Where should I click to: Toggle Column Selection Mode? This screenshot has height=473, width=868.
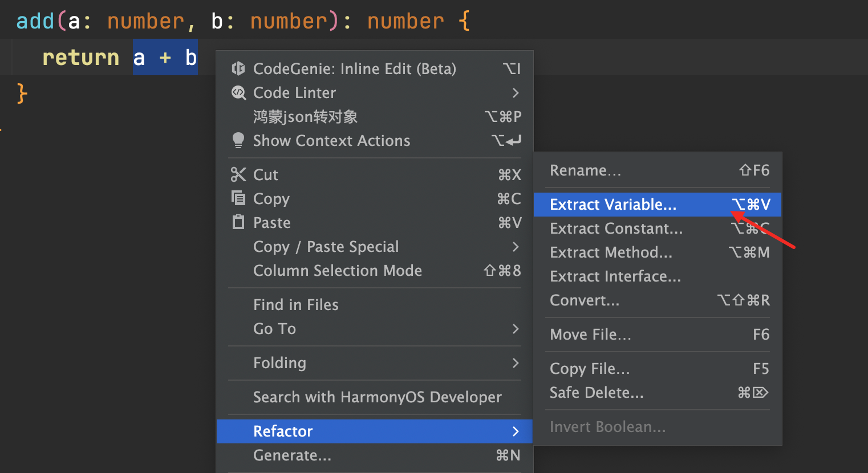pyautogui.click(x=338, y=271)
